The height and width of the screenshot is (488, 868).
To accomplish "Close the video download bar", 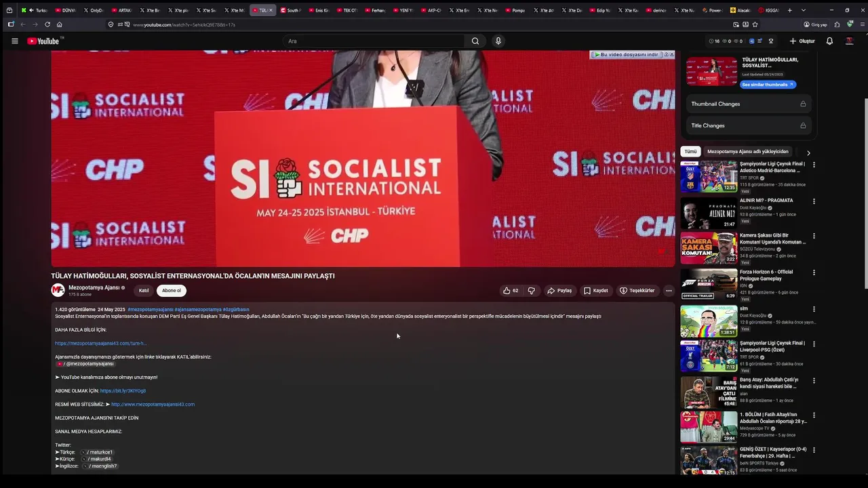I will click(671, 54).
